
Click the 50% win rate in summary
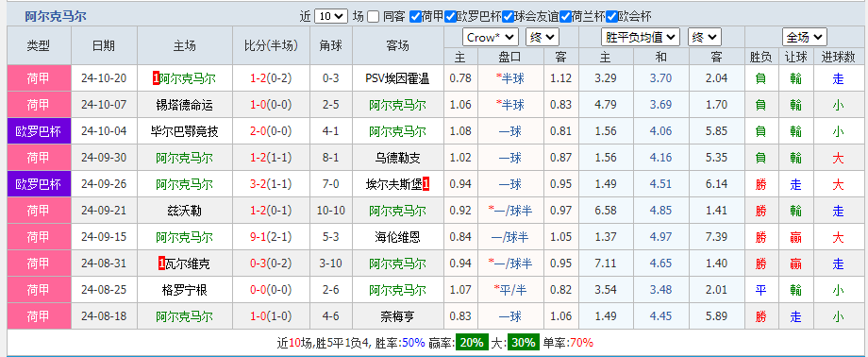coord(413,343)
